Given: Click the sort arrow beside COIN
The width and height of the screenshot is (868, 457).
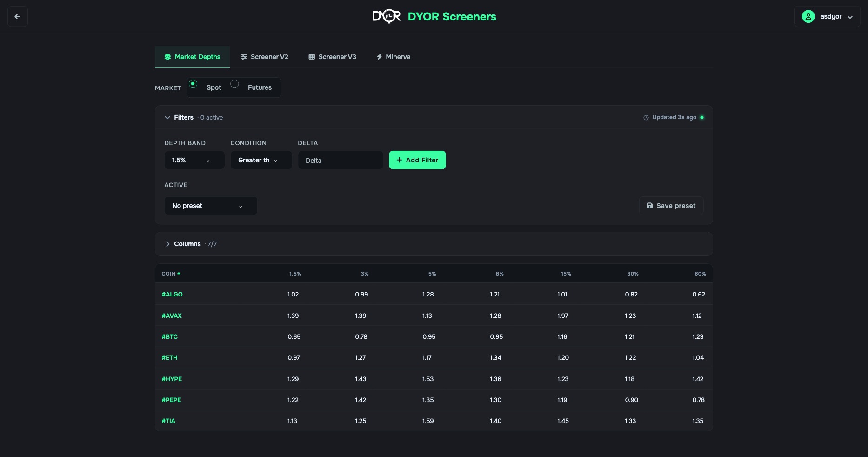Looking at the screenshot, I should (179, 274).
